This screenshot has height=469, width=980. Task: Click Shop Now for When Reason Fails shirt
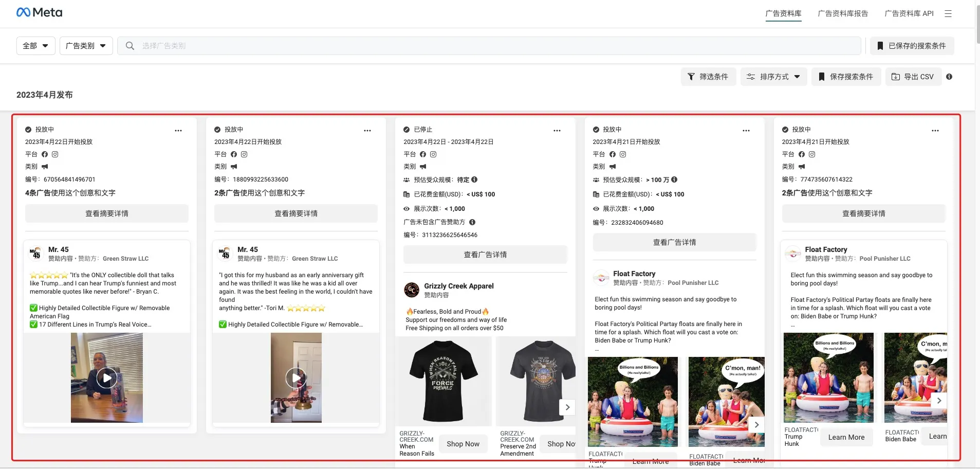tap(463, 444)
